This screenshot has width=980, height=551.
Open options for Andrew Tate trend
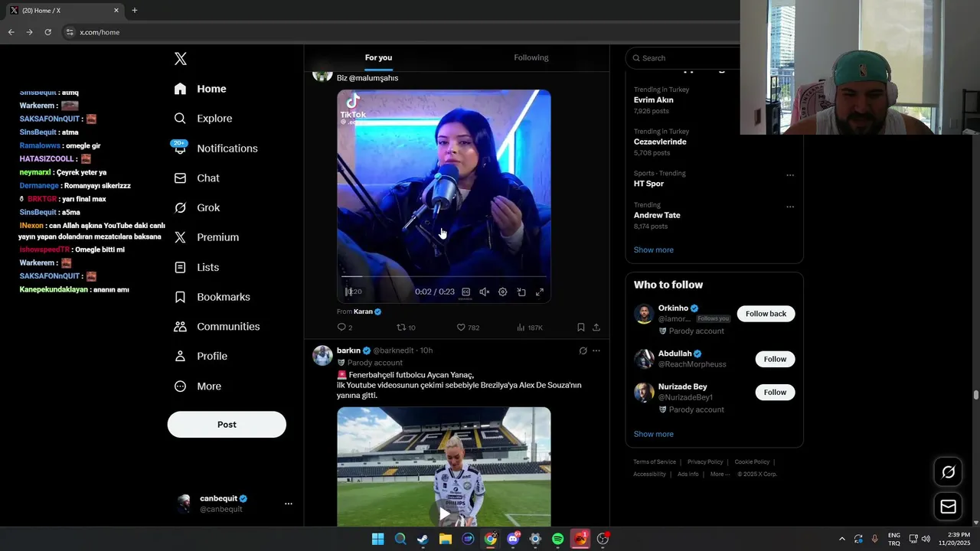(790, 207)
